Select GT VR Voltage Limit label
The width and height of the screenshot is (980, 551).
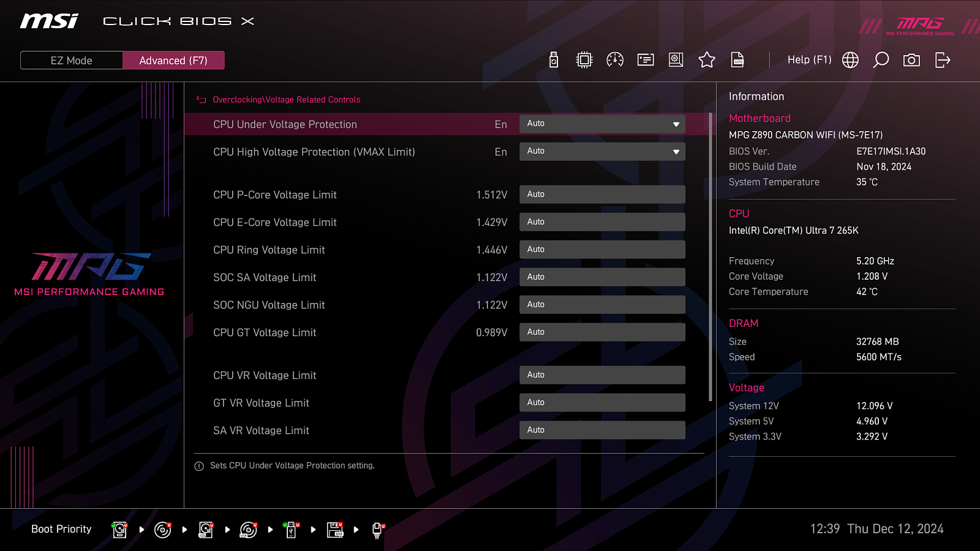click(261, 403)
